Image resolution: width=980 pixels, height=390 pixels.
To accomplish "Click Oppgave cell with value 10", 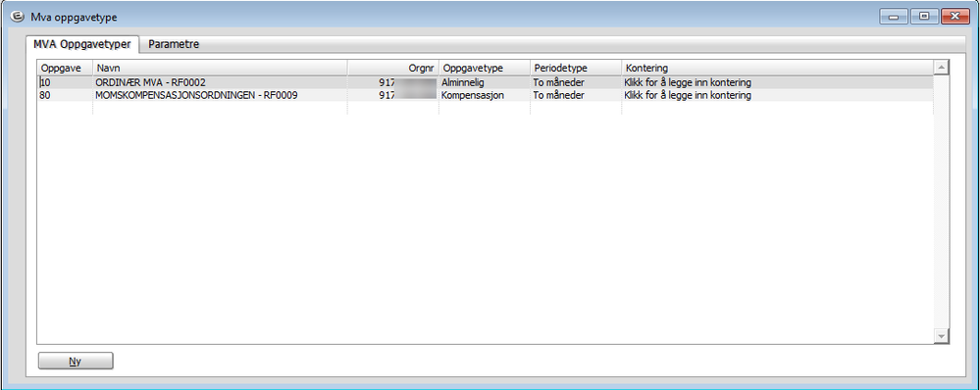I will [x=65, y=82].
